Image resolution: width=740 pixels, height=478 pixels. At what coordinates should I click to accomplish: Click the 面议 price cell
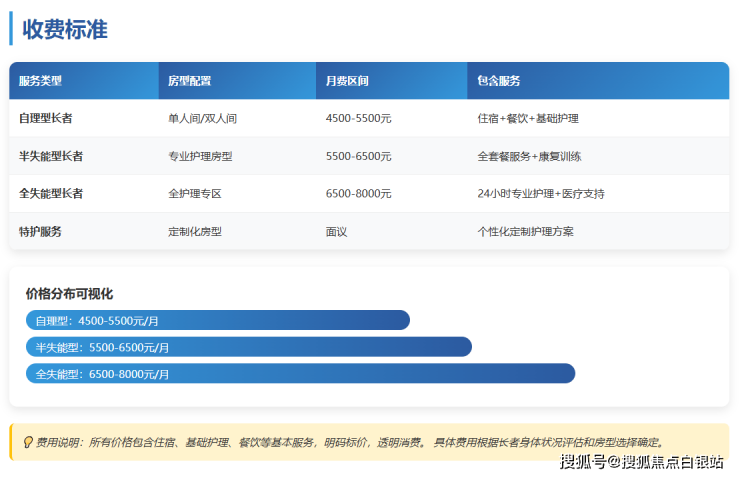click(336, 231)
